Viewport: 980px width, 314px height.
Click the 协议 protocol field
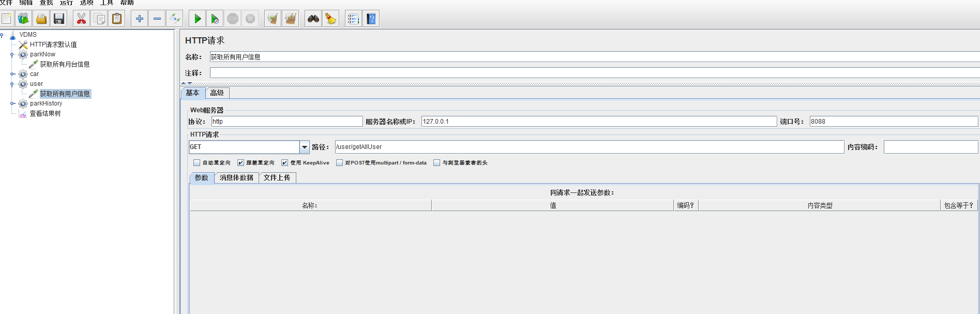[x=287, y=122]
